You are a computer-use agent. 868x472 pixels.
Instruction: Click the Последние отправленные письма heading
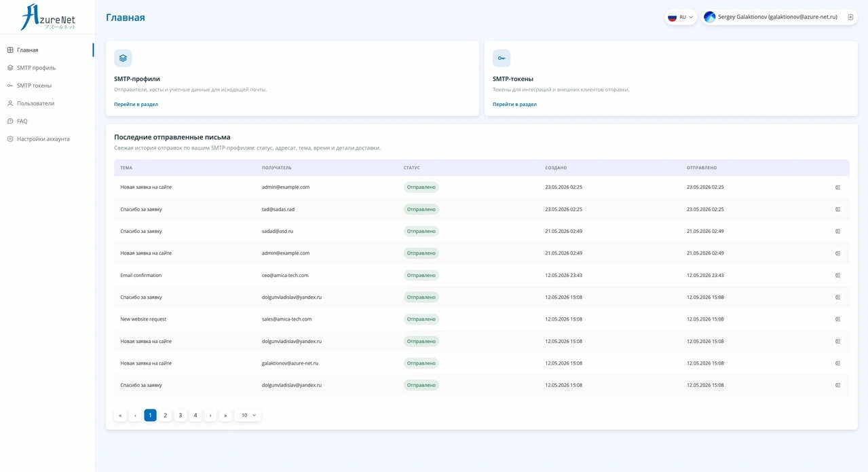click(x=172, y=137)
